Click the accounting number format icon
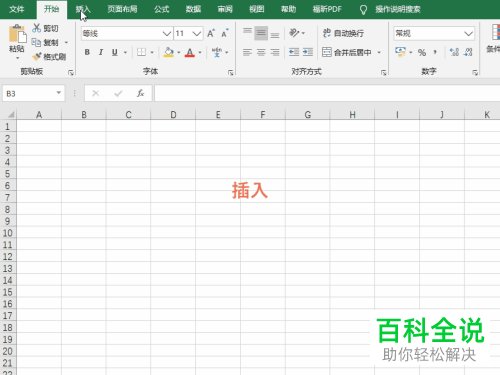Image resolution: width=500 pixels, height=375 pixels. pyautogui.click(x=400, y=52)
